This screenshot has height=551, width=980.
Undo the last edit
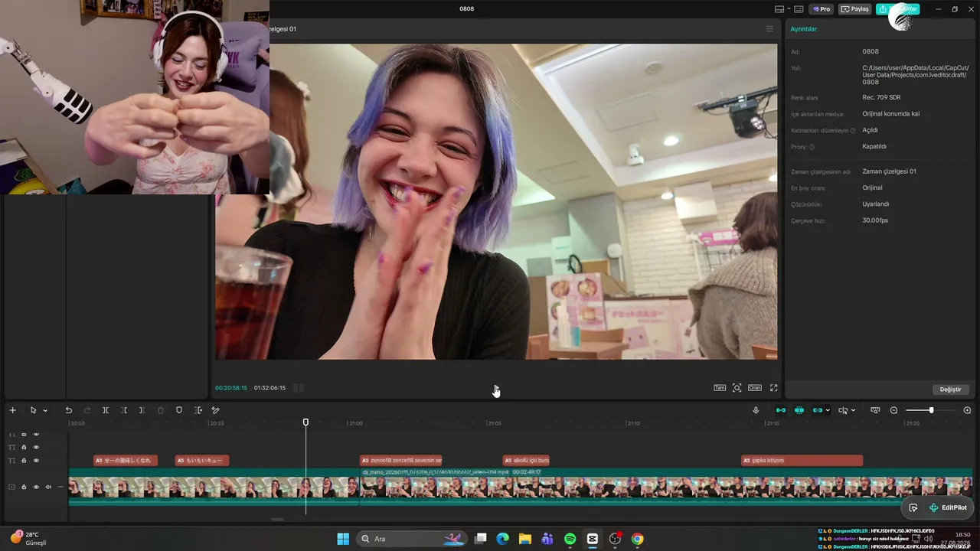pos(68,410)
